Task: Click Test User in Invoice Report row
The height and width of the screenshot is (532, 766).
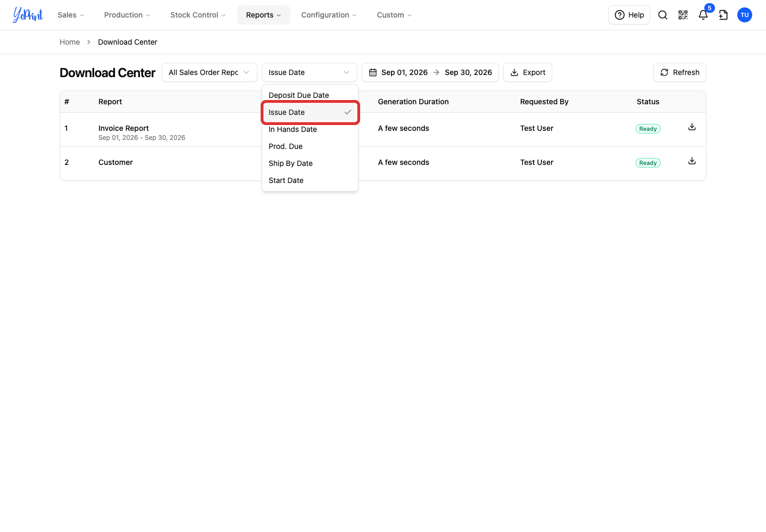Action: click(x=537, y=128)
